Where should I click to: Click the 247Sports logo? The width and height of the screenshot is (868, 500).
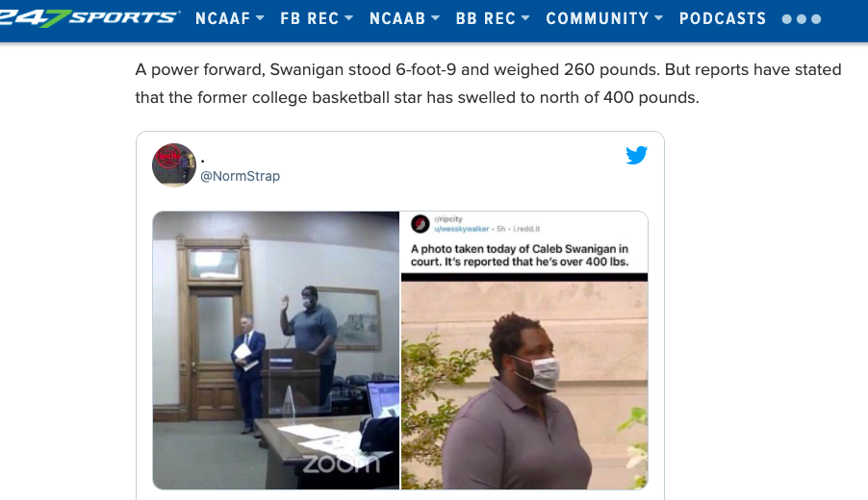89,18
